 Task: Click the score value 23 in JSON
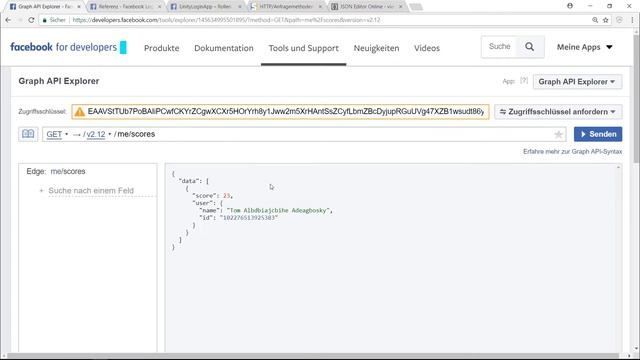pos(227,196)
